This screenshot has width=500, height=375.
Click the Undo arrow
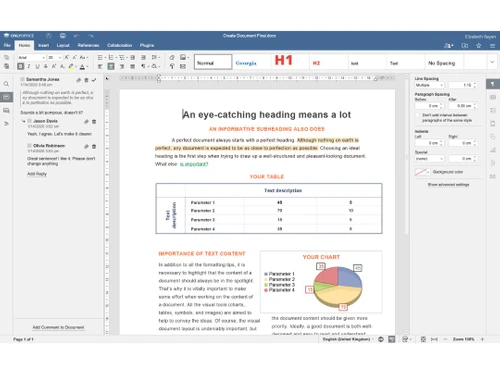click(76, 36)
